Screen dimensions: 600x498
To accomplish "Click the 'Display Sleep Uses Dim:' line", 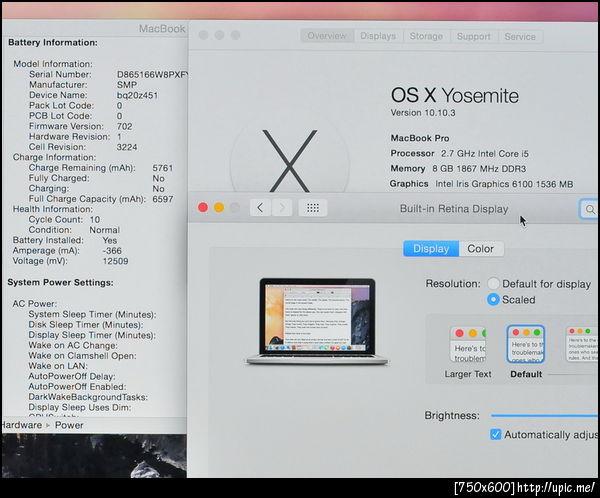I will tap(80, 407).
